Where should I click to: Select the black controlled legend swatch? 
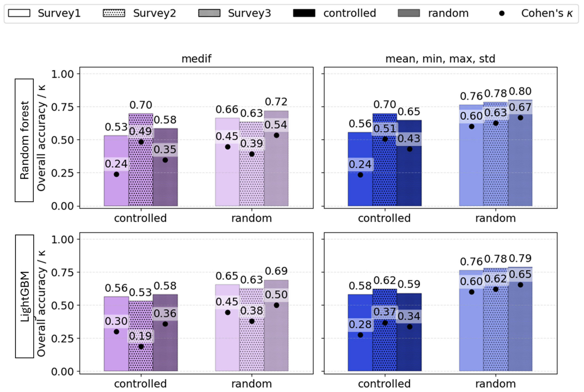coord(304,13)
